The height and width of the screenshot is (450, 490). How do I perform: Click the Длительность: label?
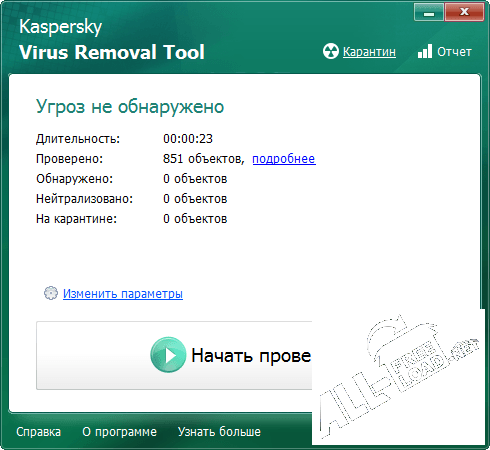pyautogui.click(x=78, y=139)
